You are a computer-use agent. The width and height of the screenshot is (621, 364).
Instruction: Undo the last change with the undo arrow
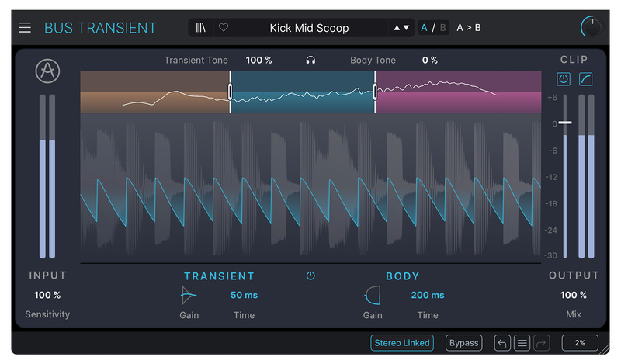502,343
